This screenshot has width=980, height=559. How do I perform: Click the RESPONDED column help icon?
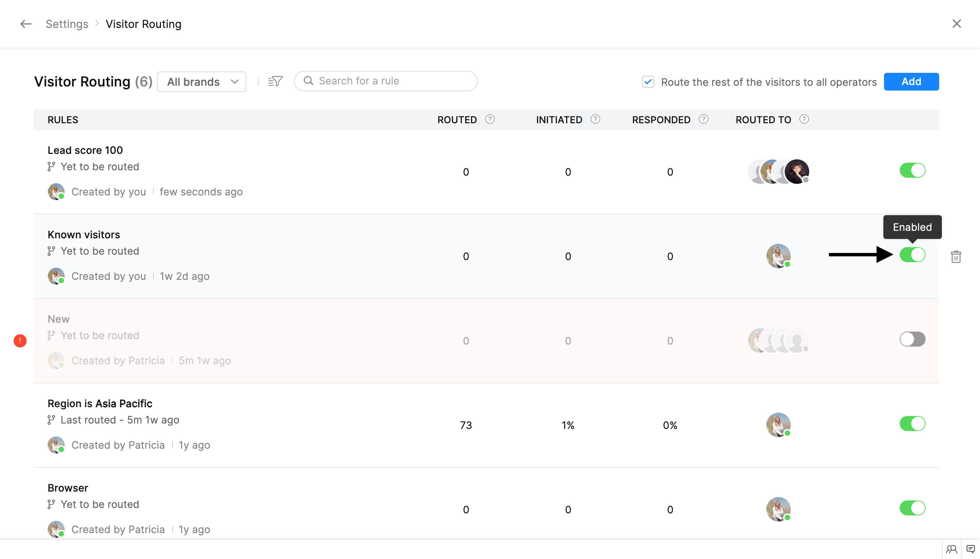pos(703,119)
